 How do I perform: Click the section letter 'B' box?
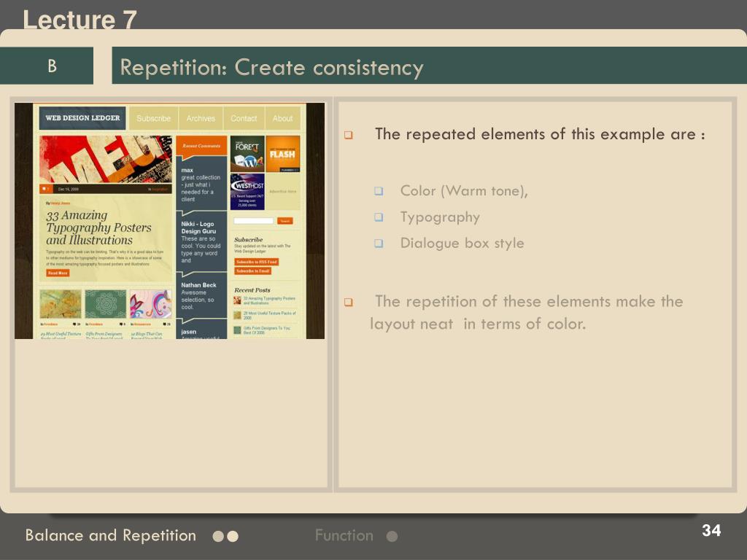click(47, 66)
